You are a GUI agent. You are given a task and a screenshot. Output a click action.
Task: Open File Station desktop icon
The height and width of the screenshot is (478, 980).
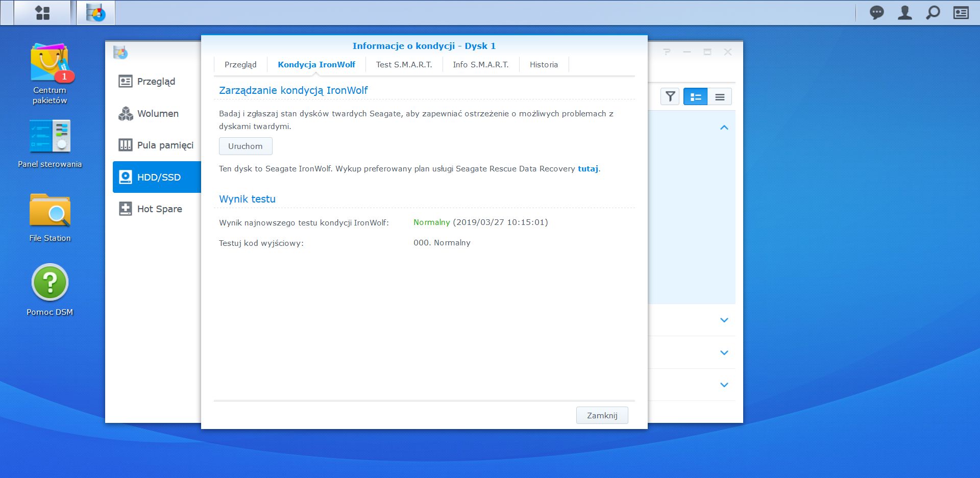pyautogui.click(x=50, y=218)
